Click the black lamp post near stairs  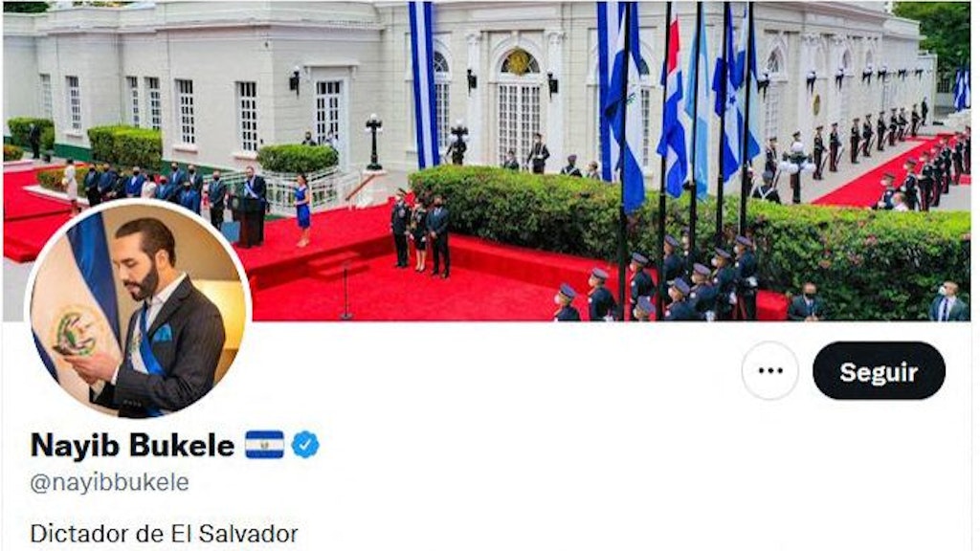pyautogui.click(x=374, y=142)
